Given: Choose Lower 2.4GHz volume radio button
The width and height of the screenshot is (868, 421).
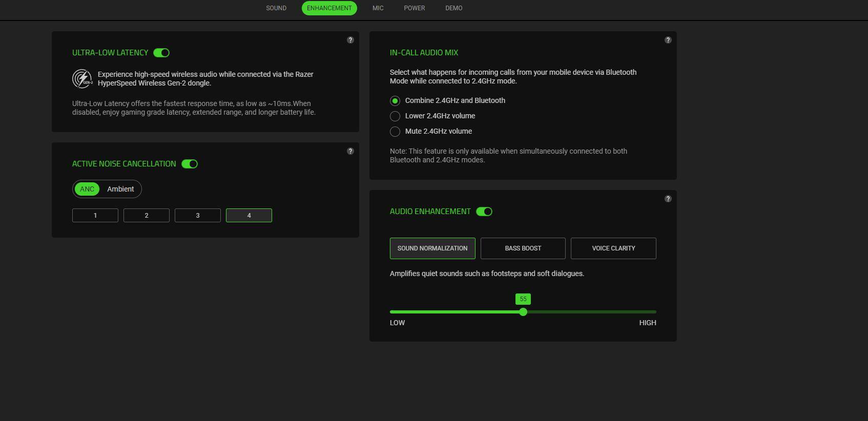Looking at the screenshot, I should pos(395,116).
